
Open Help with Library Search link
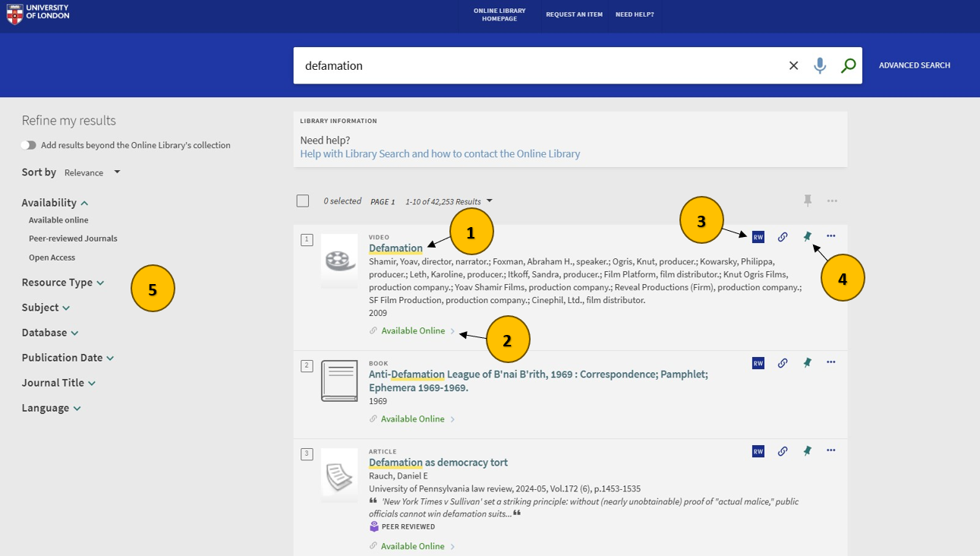440,153
